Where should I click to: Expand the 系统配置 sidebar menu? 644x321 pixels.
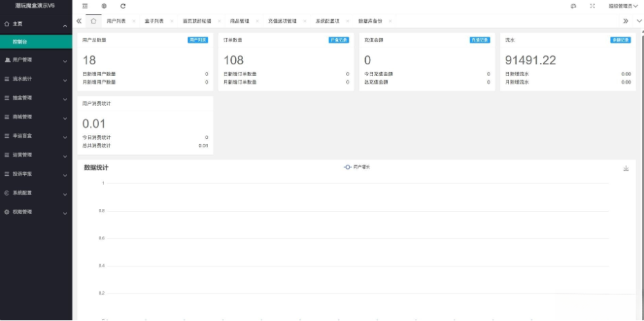tap(36, 193)
